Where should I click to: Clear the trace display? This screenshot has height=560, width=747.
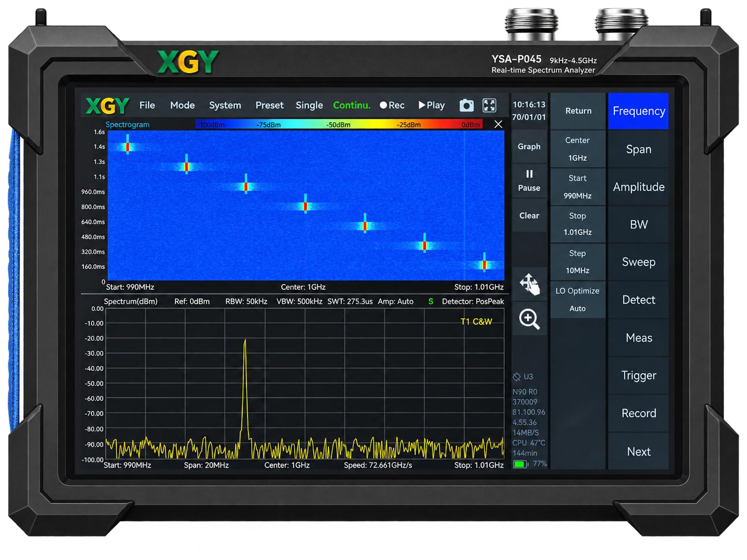529,216
